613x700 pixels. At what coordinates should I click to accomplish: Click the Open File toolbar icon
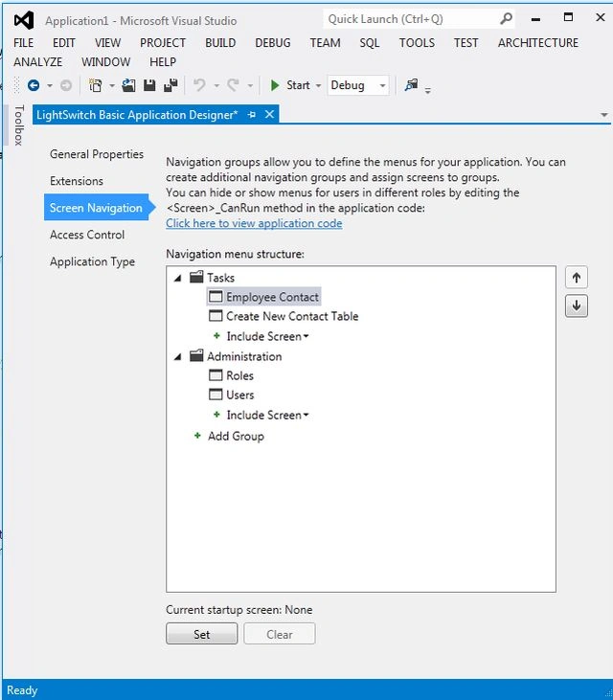point(128,85)
